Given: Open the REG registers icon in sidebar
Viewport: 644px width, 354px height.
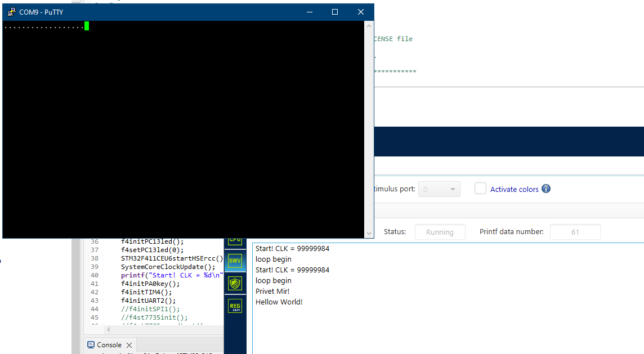Looking at the screenshot, I should (235, 306).
